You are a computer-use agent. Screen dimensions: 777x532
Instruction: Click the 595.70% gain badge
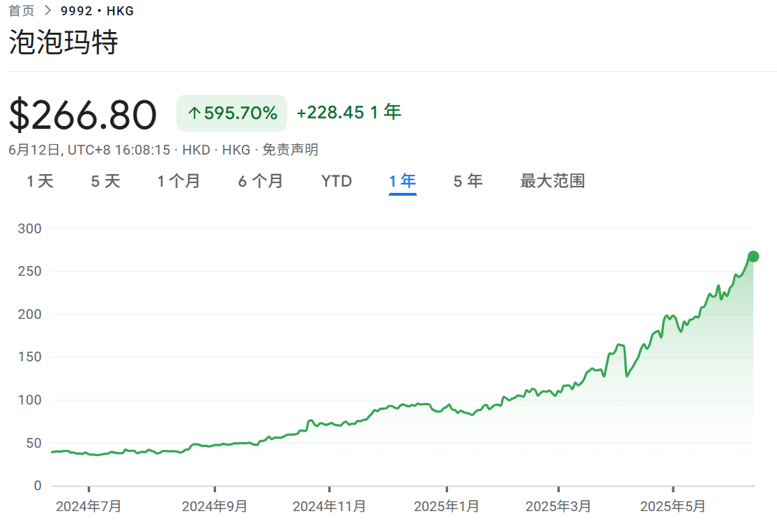[x=231, y=113]
